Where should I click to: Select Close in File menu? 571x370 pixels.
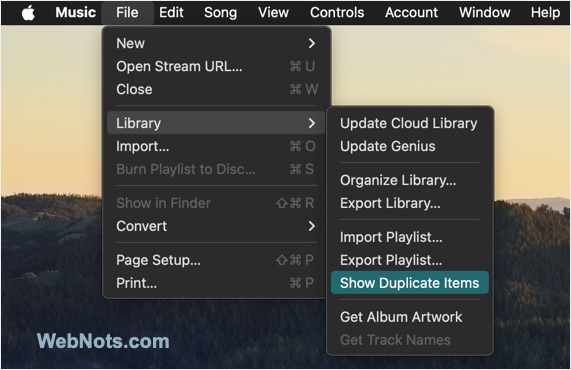(216, 89)
